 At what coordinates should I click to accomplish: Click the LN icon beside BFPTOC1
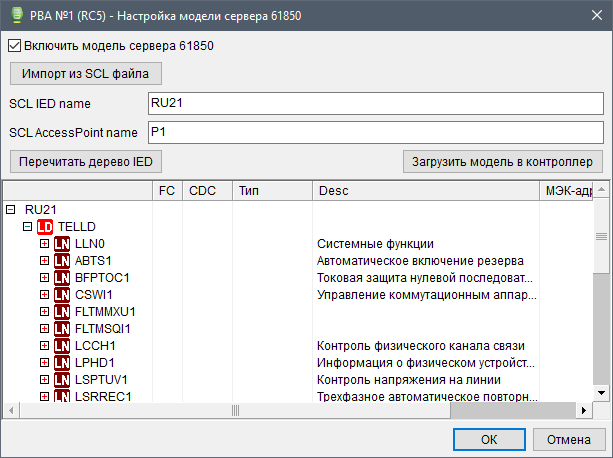pyautogui.click(x=62, y=277)
